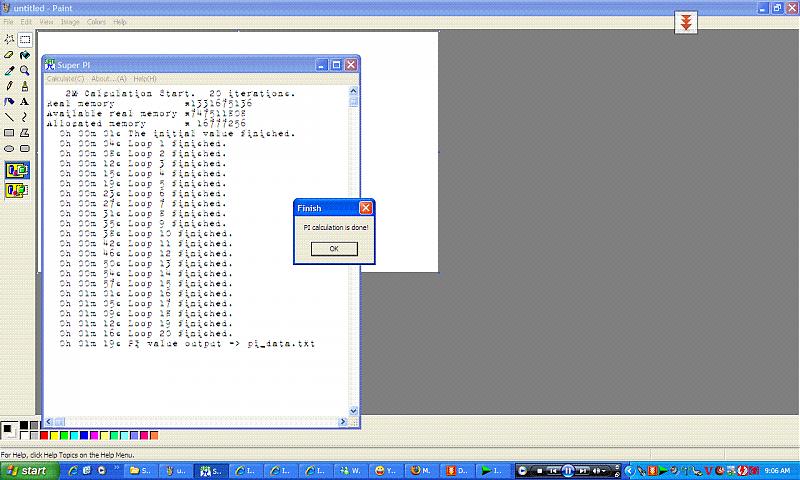The image size is (800, 480).
Task: Click the Windows Start button
Action: pyautogui.click(x=26, y=470)
